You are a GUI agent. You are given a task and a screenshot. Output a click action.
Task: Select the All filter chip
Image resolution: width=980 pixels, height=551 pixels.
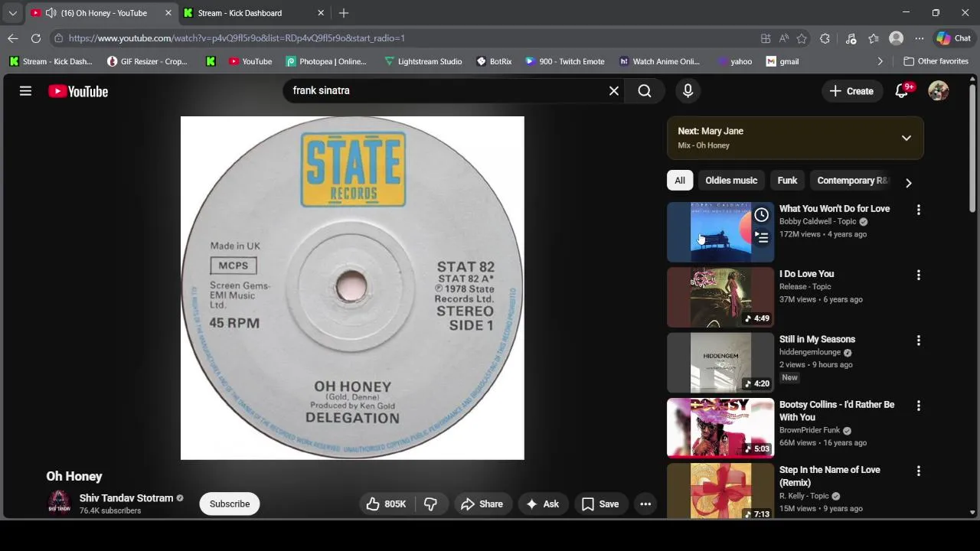point(679,181)
